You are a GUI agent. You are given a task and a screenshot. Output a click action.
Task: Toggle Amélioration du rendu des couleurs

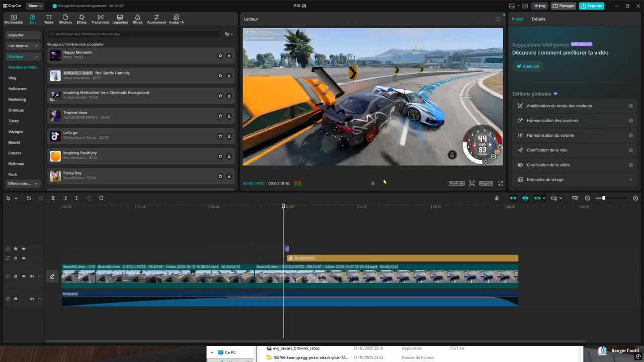click(631, 106)
